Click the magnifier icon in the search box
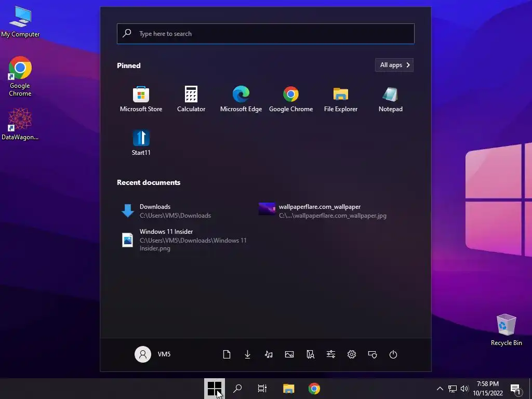 [x=127, y=33]
